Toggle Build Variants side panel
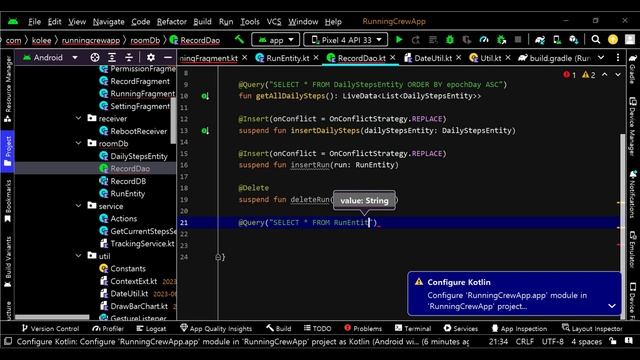The image size is (640, 360). [x=7, y=261]
